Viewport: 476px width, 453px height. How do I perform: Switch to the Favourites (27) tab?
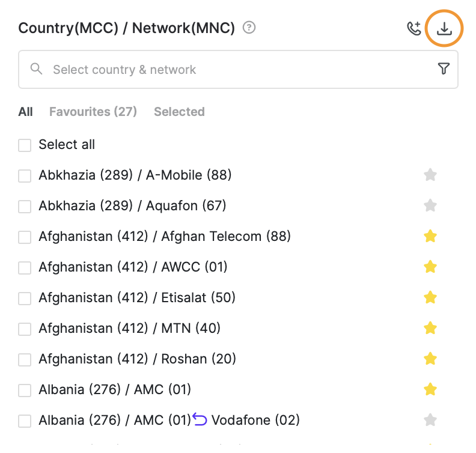(93, 112)
